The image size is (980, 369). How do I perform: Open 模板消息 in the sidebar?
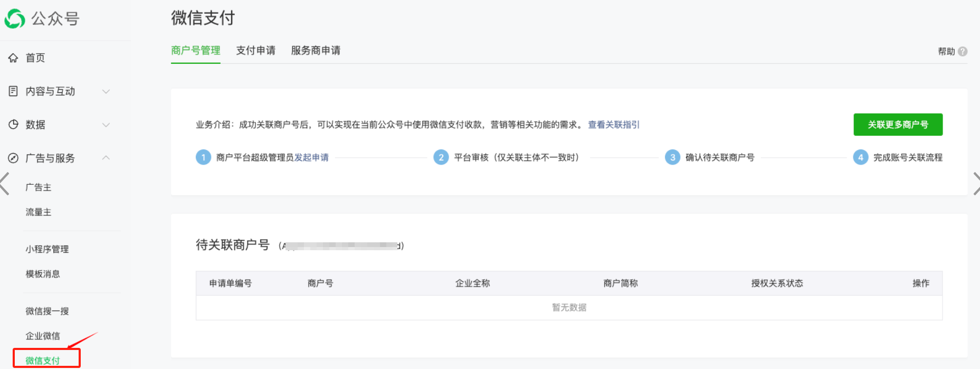[x=43, y=274]
